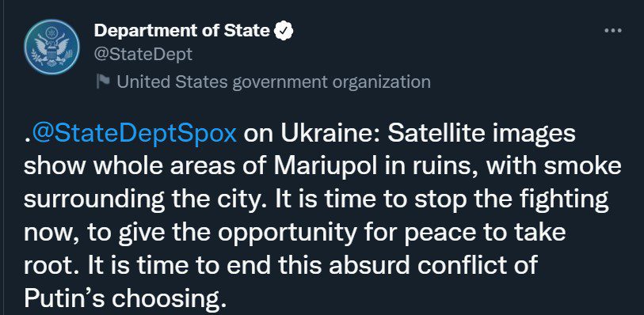Open the United States government organization label

(273, 82)
